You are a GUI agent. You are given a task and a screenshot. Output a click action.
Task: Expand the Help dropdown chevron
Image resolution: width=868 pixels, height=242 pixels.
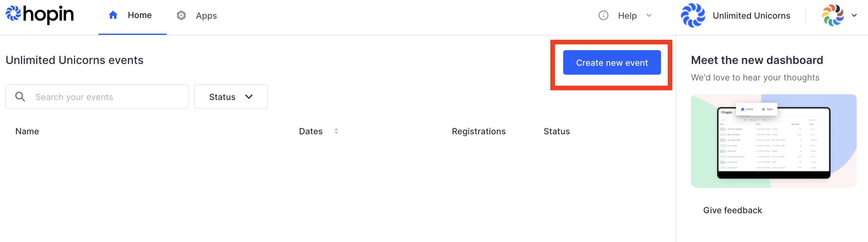pyautogui.click(x=649, y=16)
